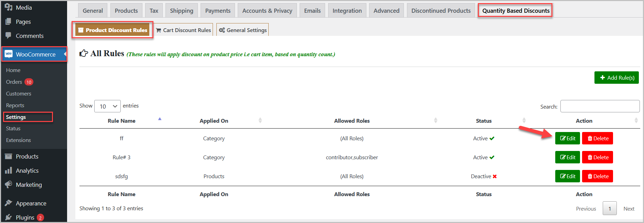Click the Pages sidebar icon

[9, 21]
